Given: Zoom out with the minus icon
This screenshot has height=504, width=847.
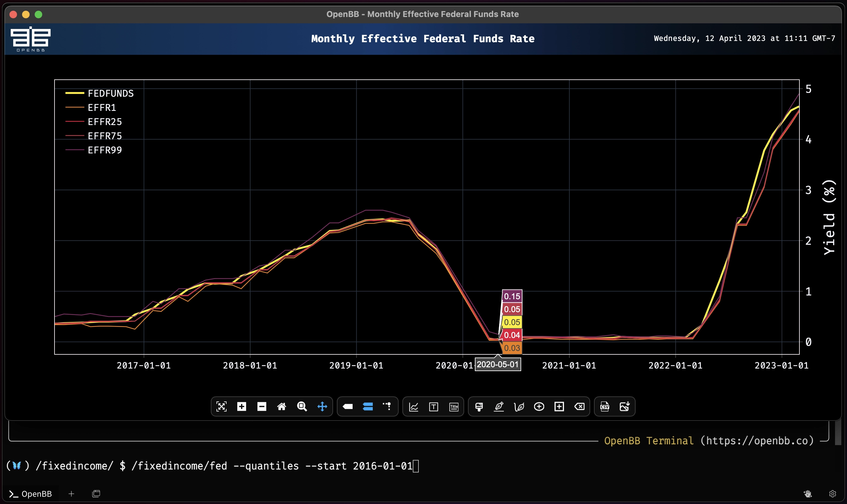Looking at the screenshot, I should 262,407.
